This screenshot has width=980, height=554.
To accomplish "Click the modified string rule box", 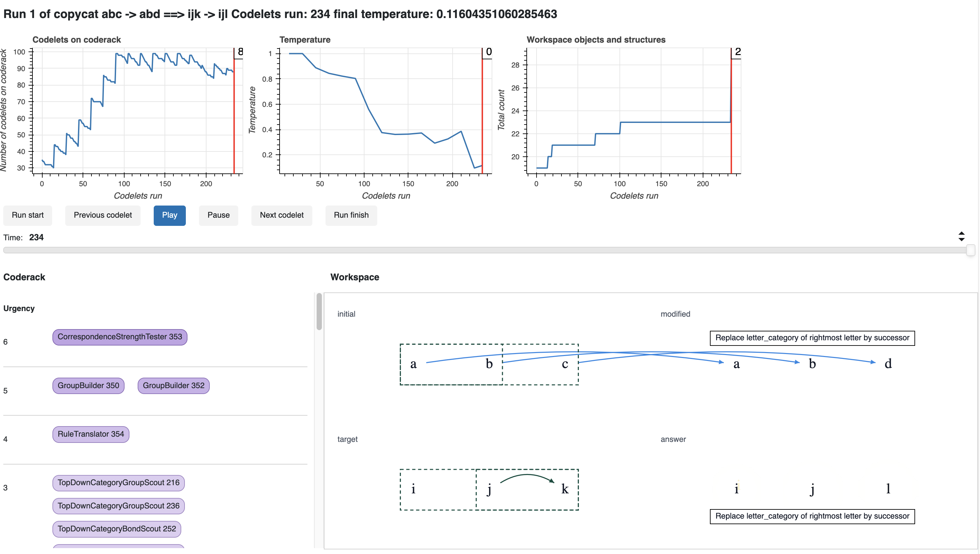I will (812, 338).
